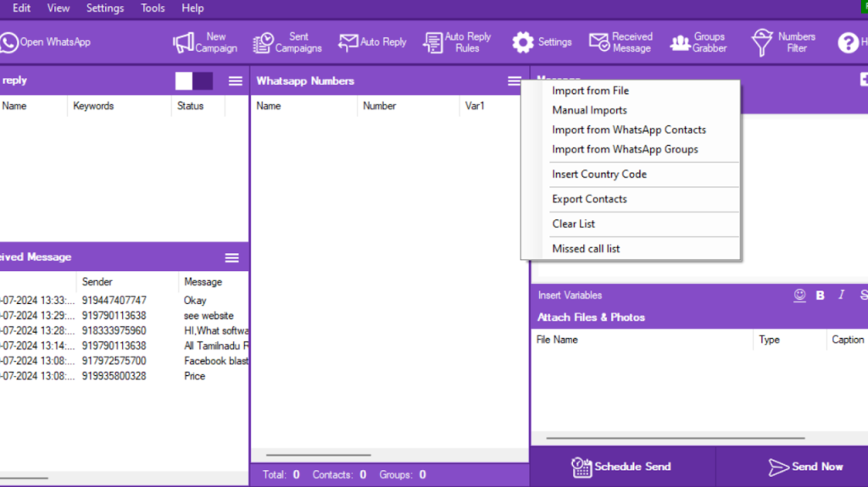Insert an emoji with smiley icon
Screen dimensions: 868x487
799,295
